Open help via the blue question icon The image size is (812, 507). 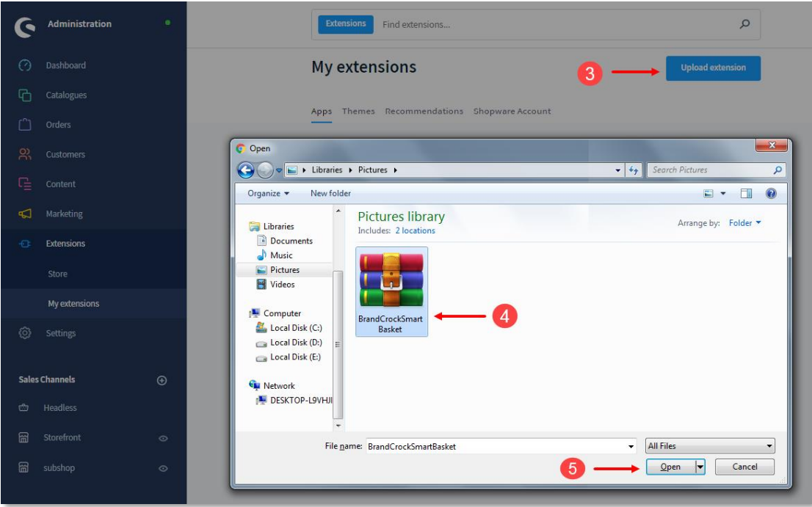click(x=771, y=194)
